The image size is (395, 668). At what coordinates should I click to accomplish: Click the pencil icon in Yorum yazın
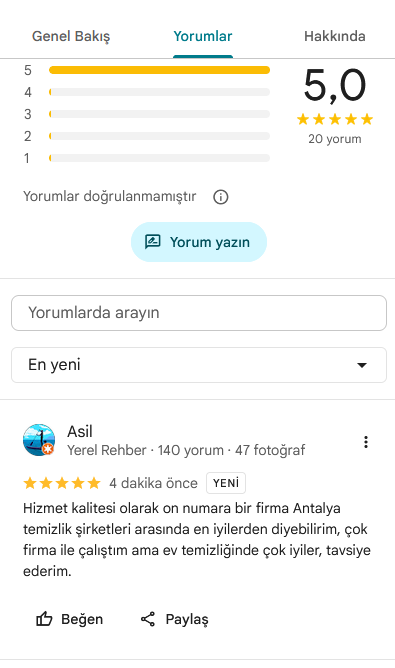(x=153, y=242)
